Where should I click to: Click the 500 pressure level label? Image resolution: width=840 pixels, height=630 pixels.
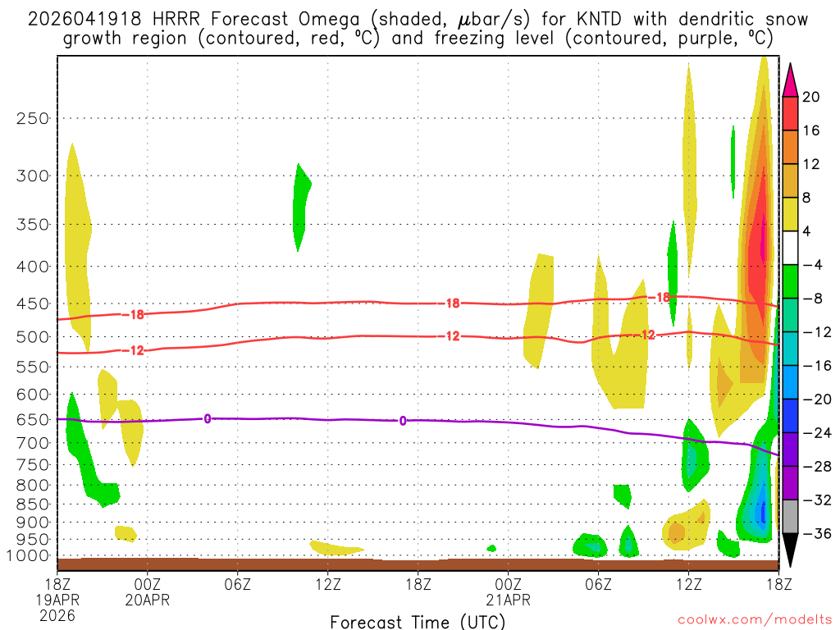tap(33, 337)
